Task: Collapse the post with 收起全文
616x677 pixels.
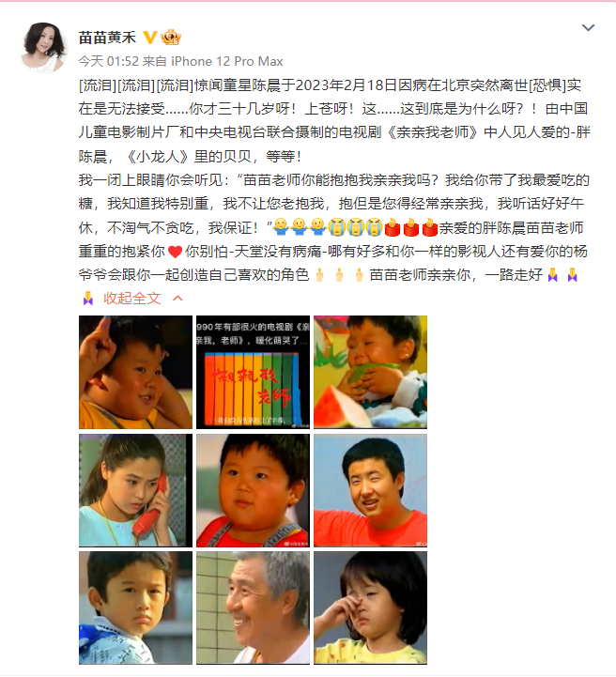Action: (131, 298)
